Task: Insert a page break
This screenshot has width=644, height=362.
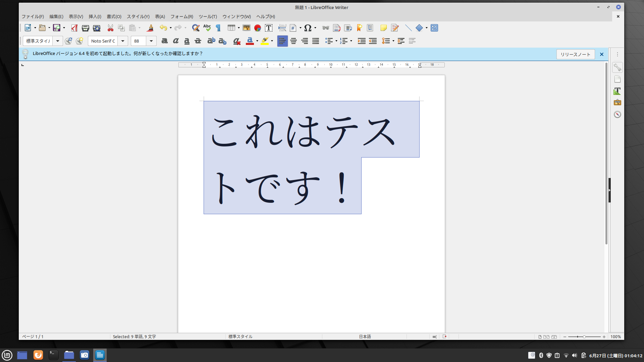Action: click(x=282, y=28)
